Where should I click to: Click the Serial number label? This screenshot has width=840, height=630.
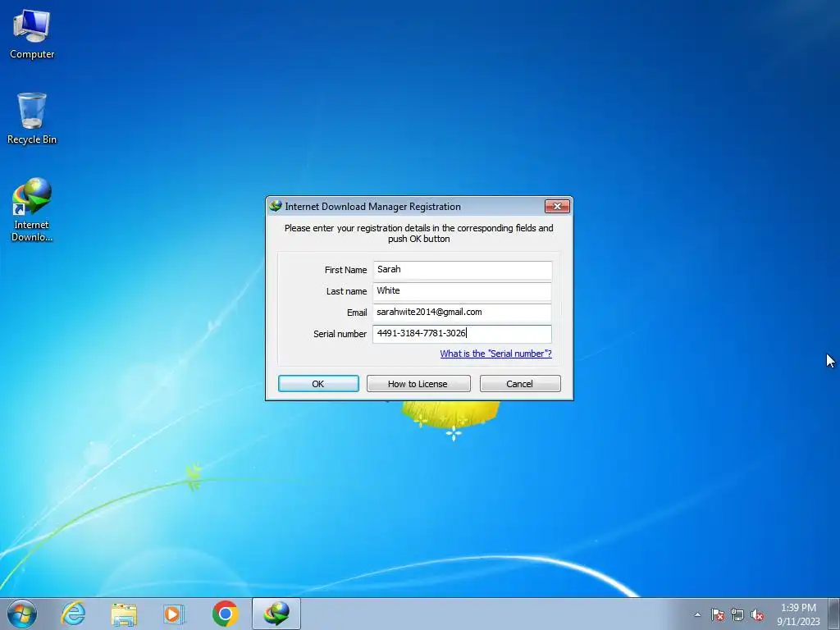point(340,334)
